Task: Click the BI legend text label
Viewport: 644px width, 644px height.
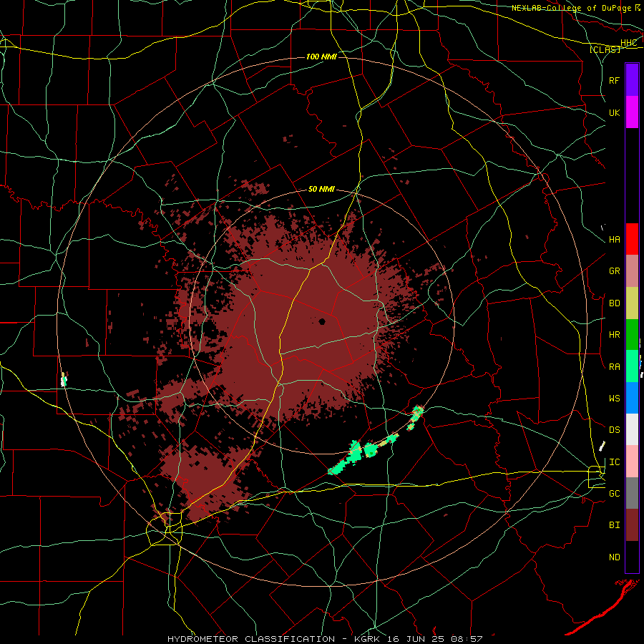Action: tap(614, 525)
